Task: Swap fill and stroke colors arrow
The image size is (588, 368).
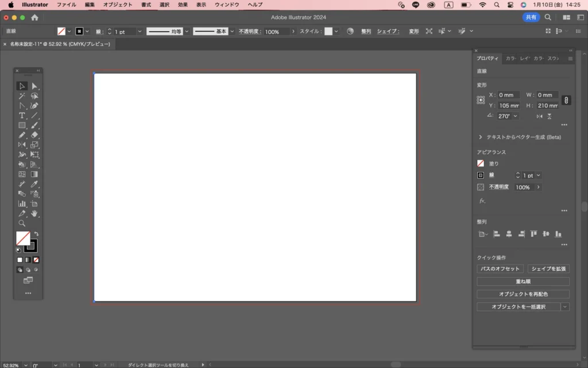Action: [36, 234]
